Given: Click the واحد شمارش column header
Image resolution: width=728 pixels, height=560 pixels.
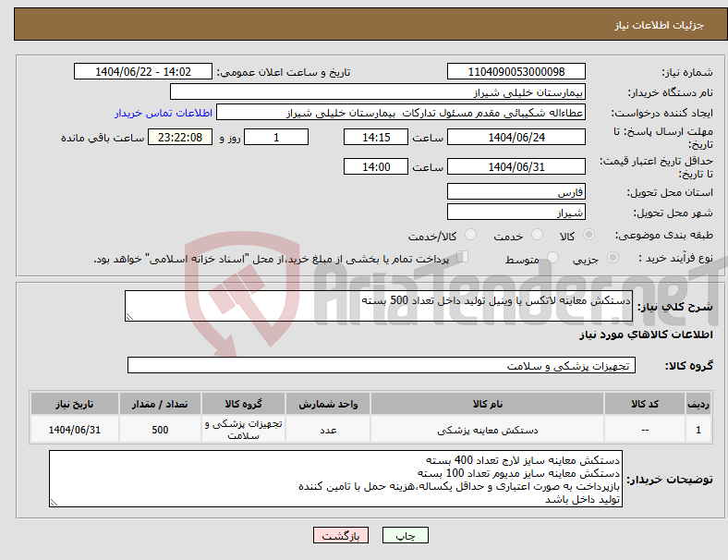Looking at the screenshot, I should click(328, 404).
